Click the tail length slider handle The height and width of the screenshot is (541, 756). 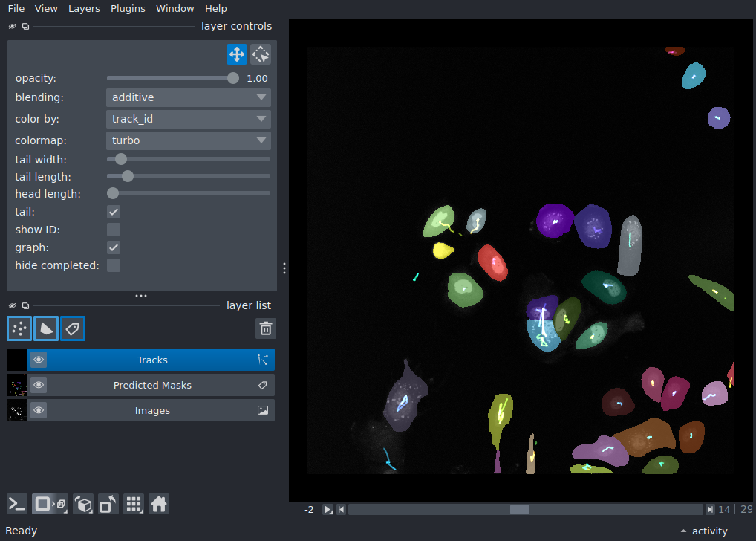(x=127, y=176)
